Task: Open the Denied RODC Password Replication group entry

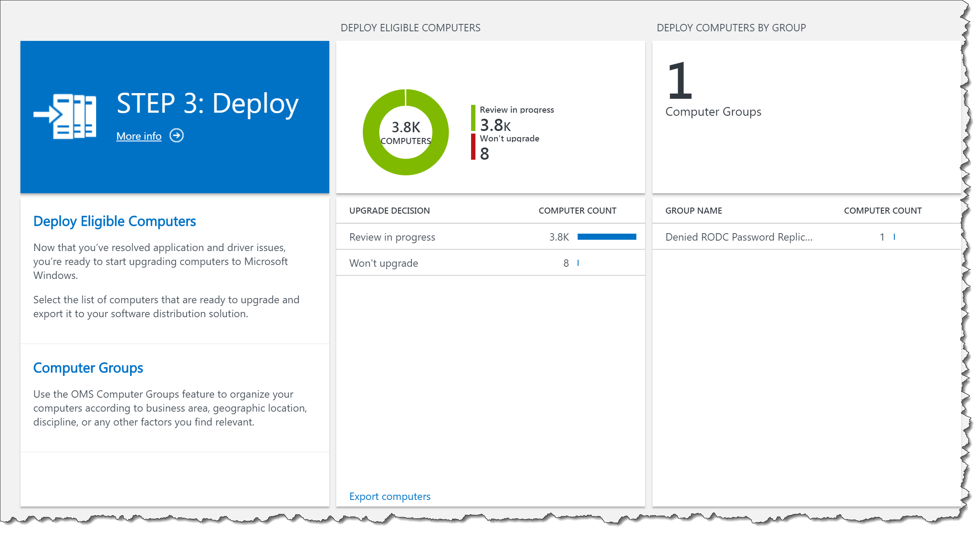Action: (739, 237)
